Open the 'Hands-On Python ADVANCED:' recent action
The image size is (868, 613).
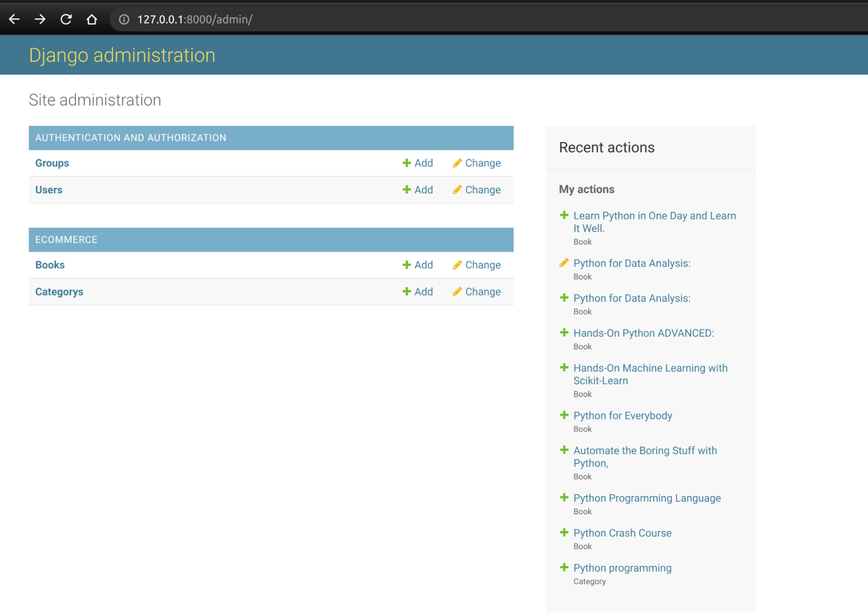(644, 333)
